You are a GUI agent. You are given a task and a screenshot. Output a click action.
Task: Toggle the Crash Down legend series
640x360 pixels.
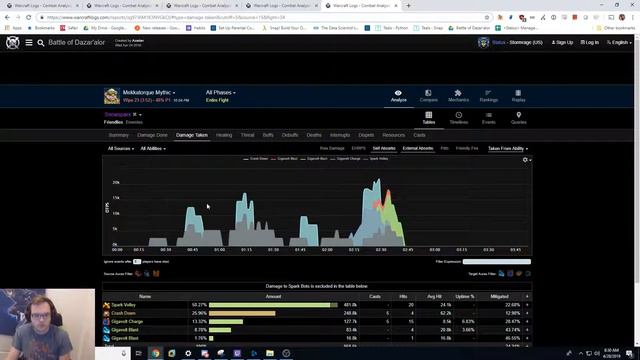(x=256, y=159)
